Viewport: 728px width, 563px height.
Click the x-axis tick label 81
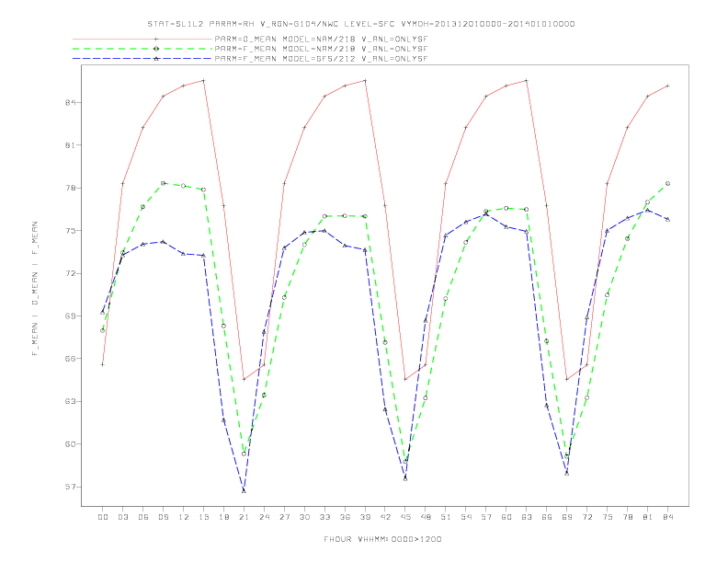[648, 517]
